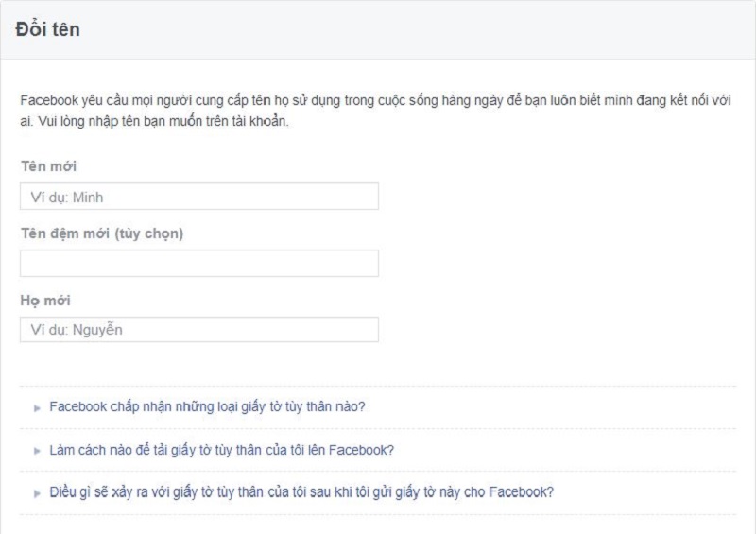
Task: Click the triangle beside accepted ID types question
Action: [37, 408]
